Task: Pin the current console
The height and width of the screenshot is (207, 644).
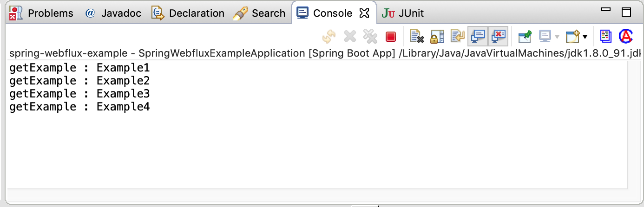Action: 525,36
